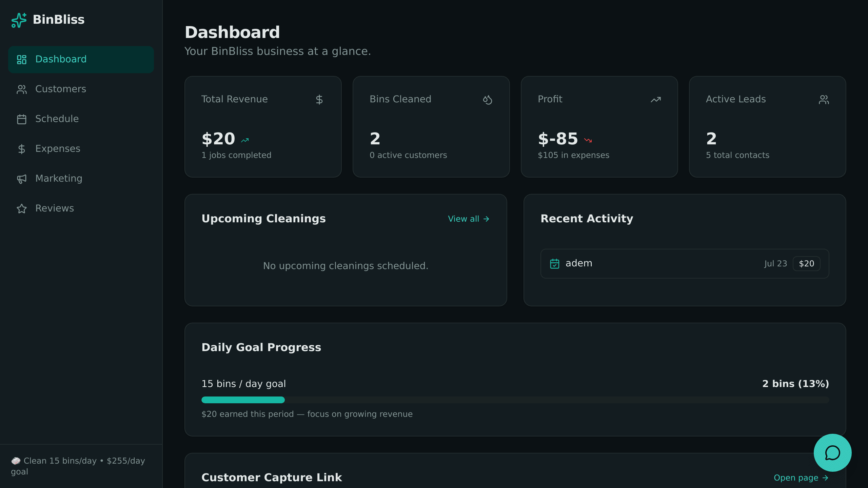Click 'Clean 15 bins/day • $255/day goal' footer

78,466
